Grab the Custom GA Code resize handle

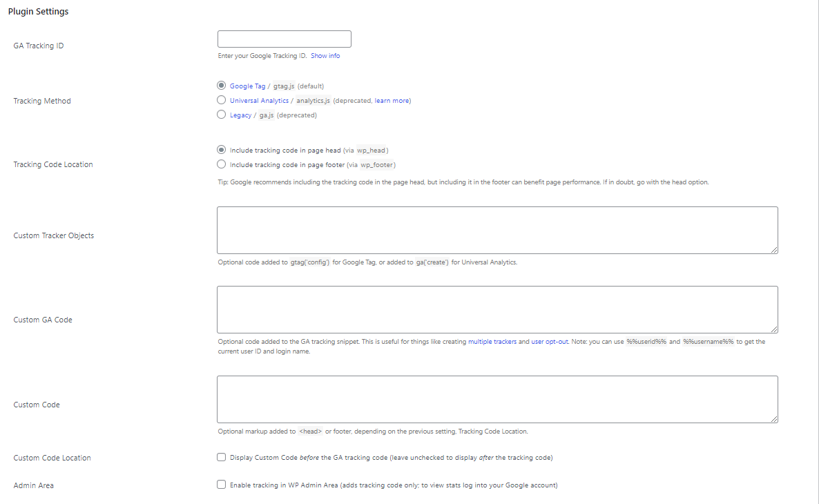(774, 329)
